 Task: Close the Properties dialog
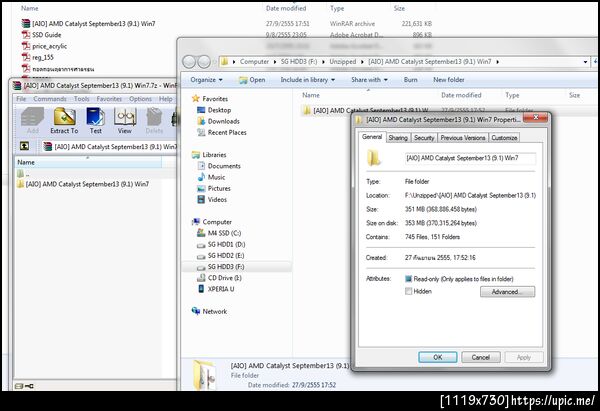click(535, 117)
